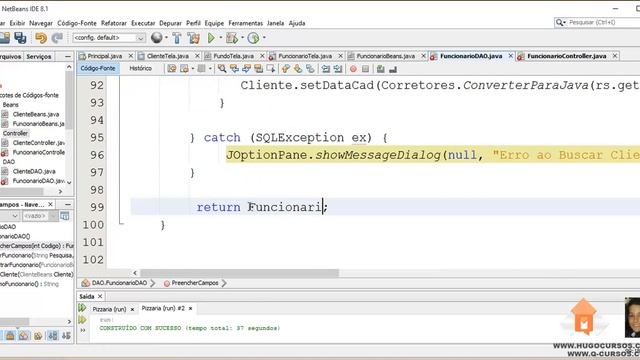Click the Pesquisar search field
Image resolution: width=640 pixels, height=360 pixels.
click(x=603, y=22)
